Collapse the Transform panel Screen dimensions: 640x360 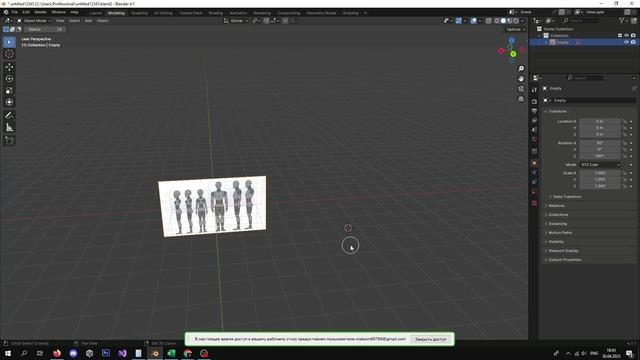(557, 111)
